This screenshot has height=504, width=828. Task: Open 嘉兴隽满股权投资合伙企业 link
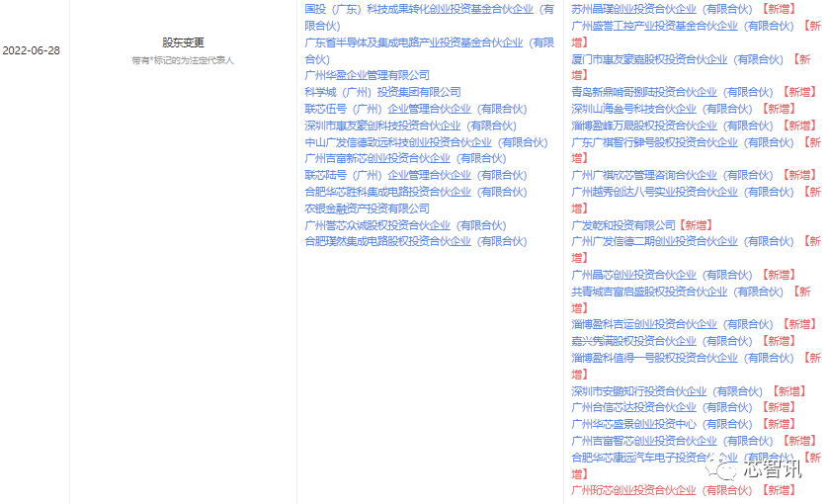[662, 341]
